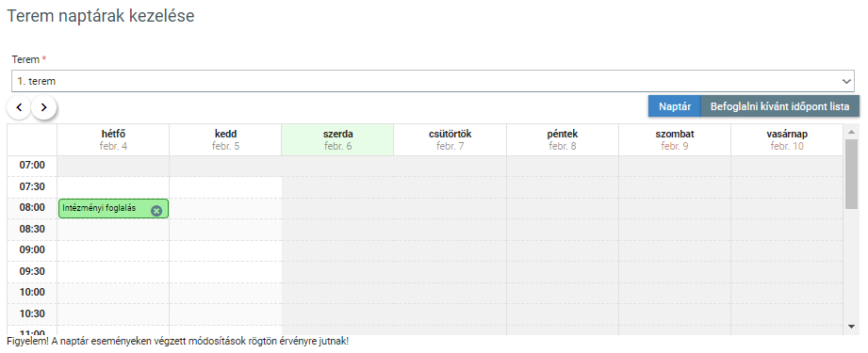Click the calendar scrollbar down arrow

coord(851,327)
